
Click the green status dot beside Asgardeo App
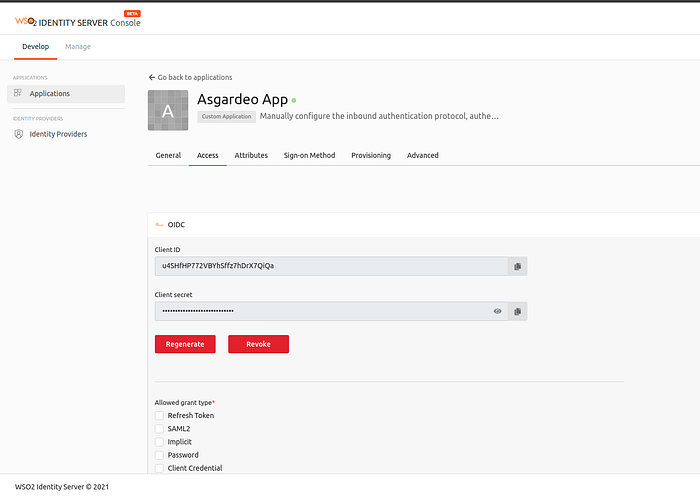(x=294, y=100)
